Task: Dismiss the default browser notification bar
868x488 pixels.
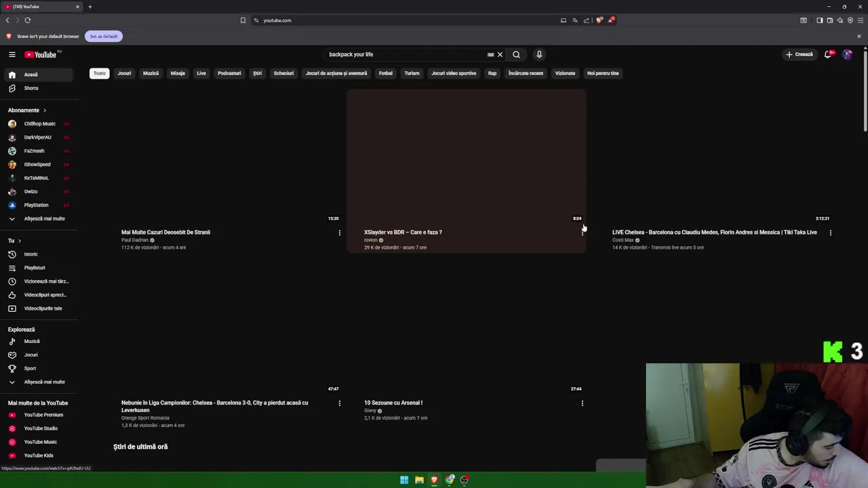Action: (859, 36)
